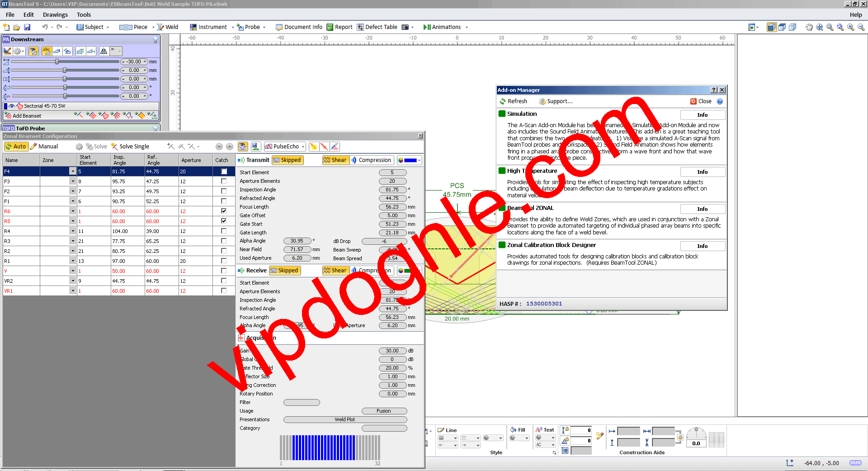Expand the Zone dropdown for row F3
Image resolution: width=868 pixels, height=471 pixels.
[72, 181]
